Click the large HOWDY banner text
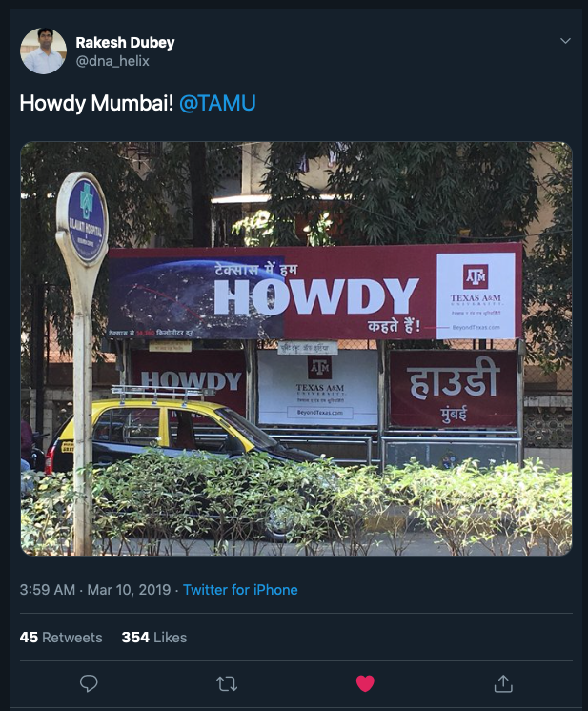588x711 pixels. [x=316, y=296]
